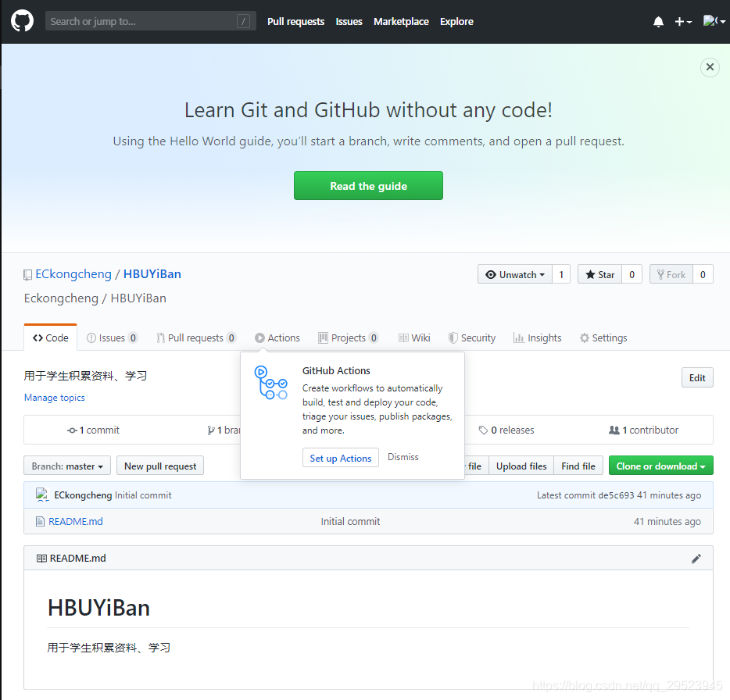Open the HBUYiBan repository link

pos(152,274)
